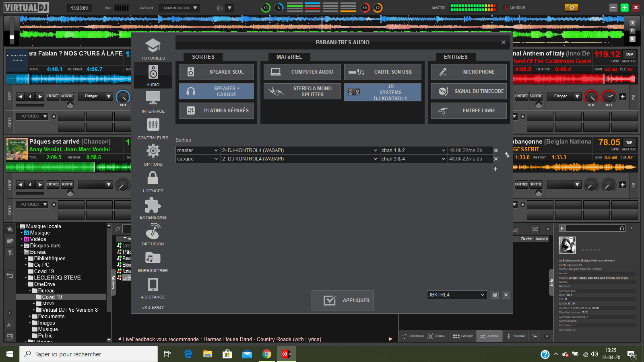
Task: Click the Appliquer button
Action: point(343,300)
